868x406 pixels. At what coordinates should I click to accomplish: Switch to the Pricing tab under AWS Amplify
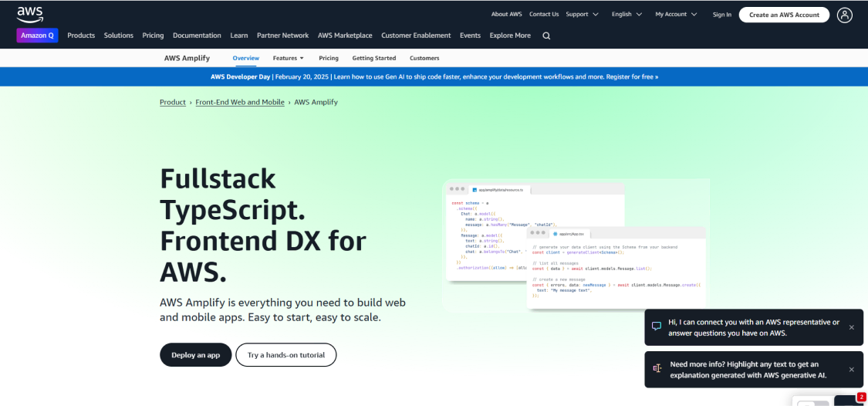tap(329, 58)
